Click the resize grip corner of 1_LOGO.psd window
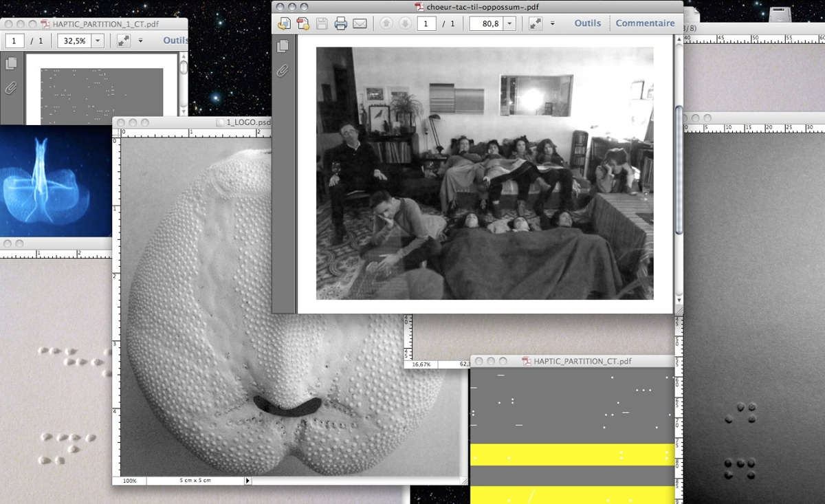 pyautogui.click(x=463, y=481)
